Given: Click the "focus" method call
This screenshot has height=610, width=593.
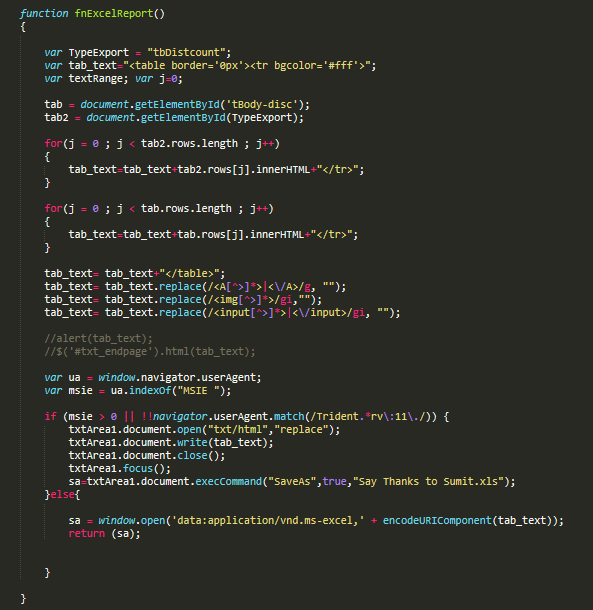Looking at the screenshot, I should click(138, 468).
